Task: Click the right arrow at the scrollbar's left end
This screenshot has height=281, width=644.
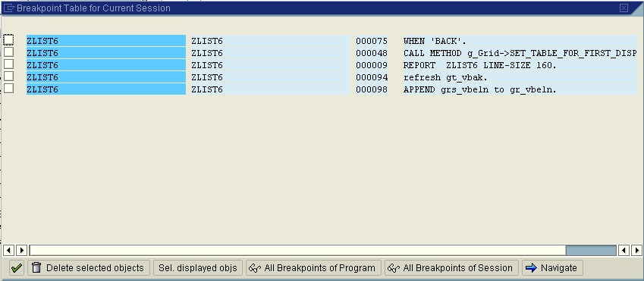Action: [21, 250]
